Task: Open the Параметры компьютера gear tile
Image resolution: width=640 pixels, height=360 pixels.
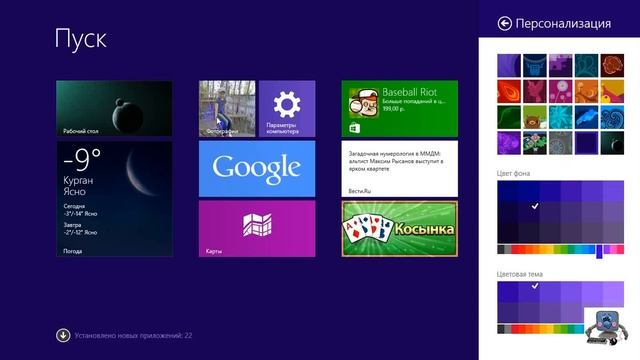Action: [287, 109]
